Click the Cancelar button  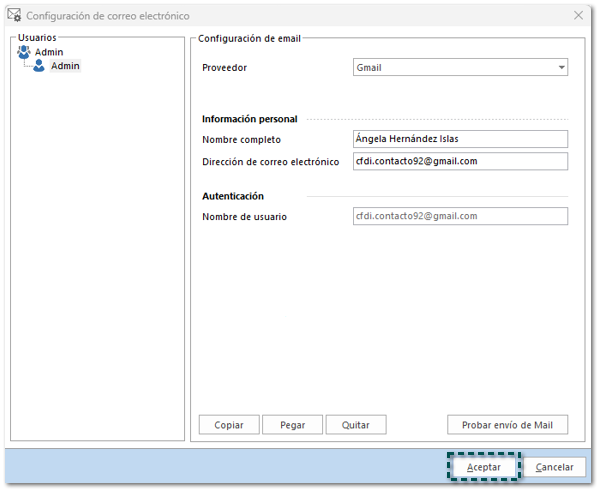(554, 467)
